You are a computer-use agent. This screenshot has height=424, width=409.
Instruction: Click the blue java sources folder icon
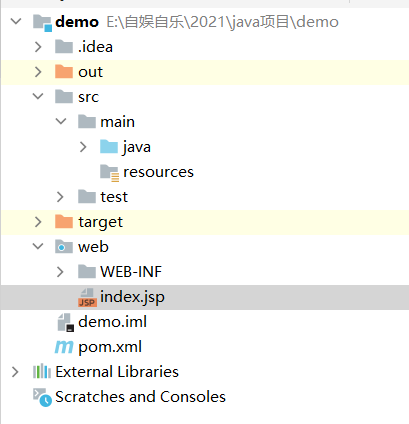point(109,146)
